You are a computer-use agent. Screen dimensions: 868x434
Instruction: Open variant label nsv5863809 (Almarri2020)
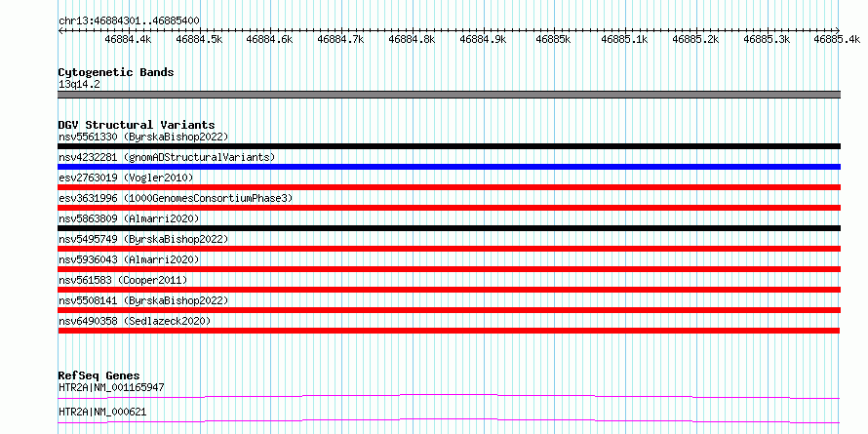[129, 218]
